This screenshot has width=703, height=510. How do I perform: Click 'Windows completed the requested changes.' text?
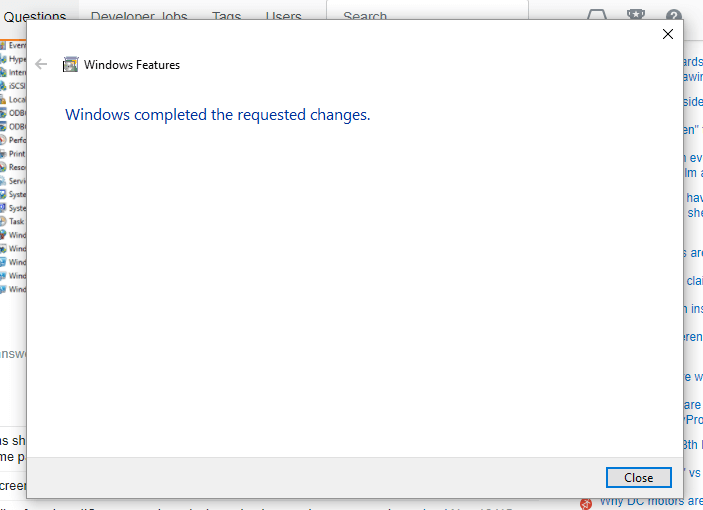pyautogui.click(x=217, y=115)
